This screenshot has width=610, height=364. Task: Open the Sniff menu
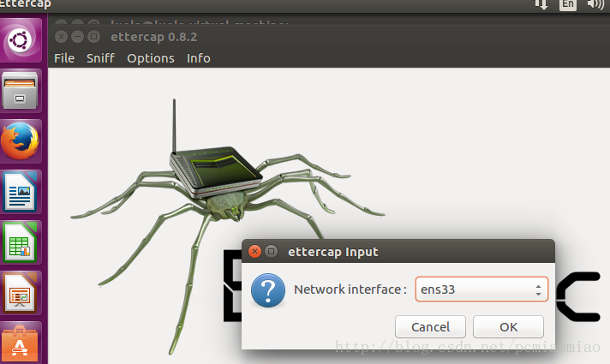(x=100, y=58)
